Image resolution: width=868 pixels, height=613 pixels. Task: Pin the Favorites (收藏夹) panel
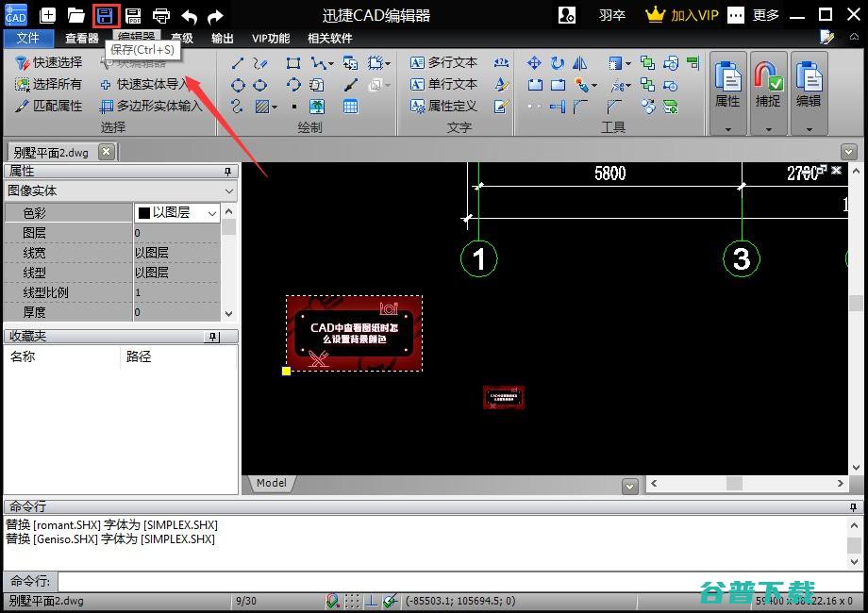click(x=212, y=337)
